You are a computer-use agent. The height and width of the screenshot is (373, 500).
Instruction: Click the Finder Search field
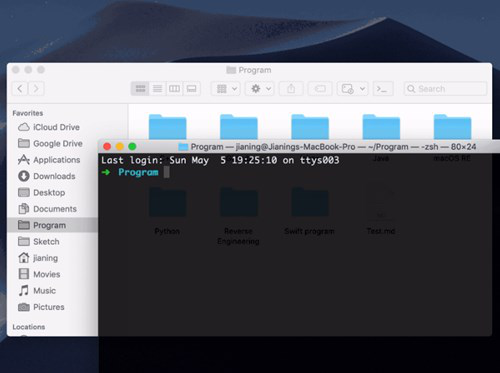click(445, 89)
